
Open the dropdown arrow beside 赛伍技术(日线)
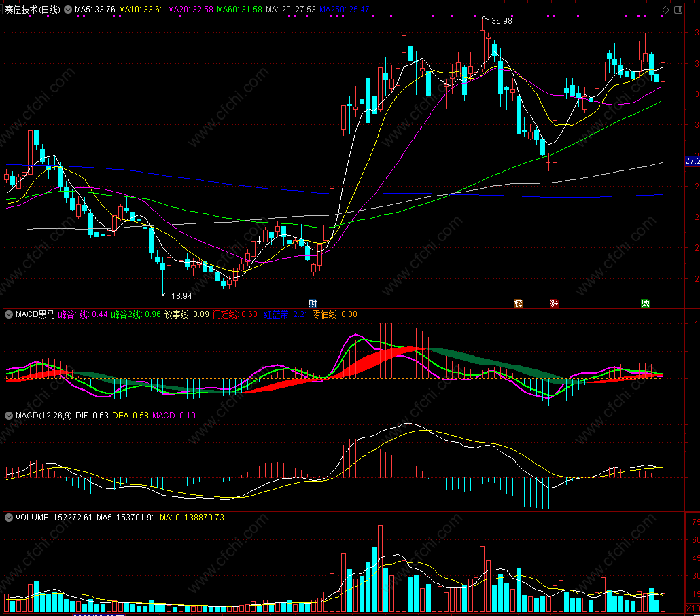pos(68,10)
